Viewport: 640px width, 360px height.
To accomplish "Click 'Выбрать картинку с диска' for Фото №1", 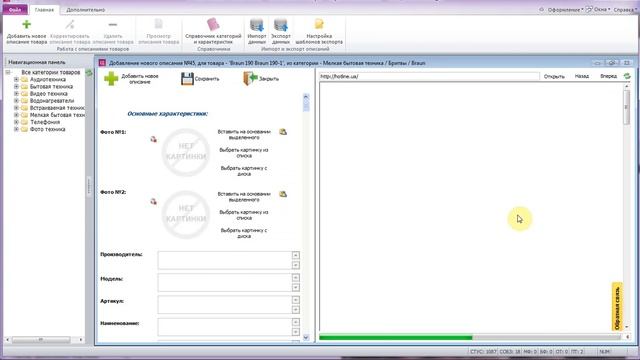I will [x=244, y=171].
